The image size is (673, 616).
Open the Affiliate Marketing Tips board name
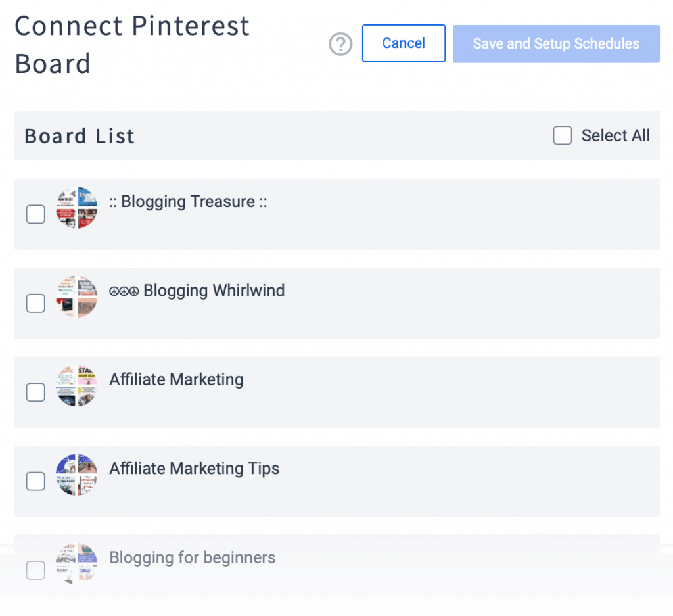pyautogui.click(x=194, y=468)
